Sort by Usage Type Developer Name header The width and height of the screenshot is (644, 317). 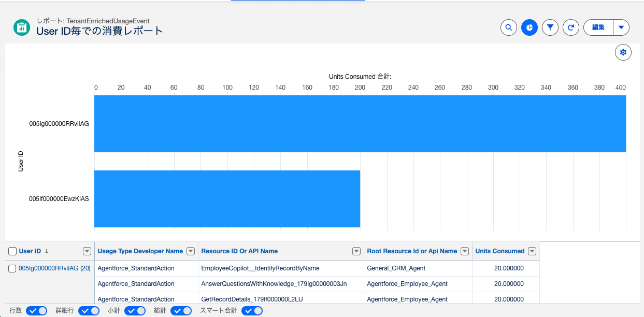140,251
